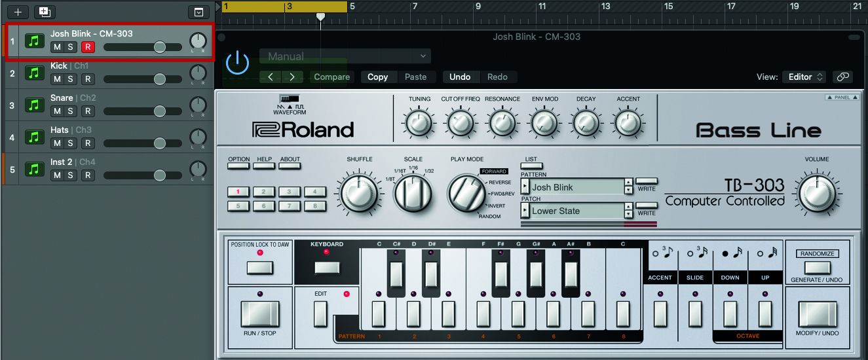Record-enable the Inst 2 track
868x360 pixels.
88,175
